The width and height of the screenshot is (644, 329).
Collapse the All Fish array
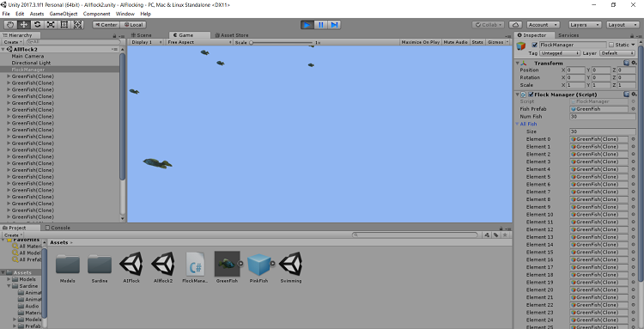click(x=518, y=124)
